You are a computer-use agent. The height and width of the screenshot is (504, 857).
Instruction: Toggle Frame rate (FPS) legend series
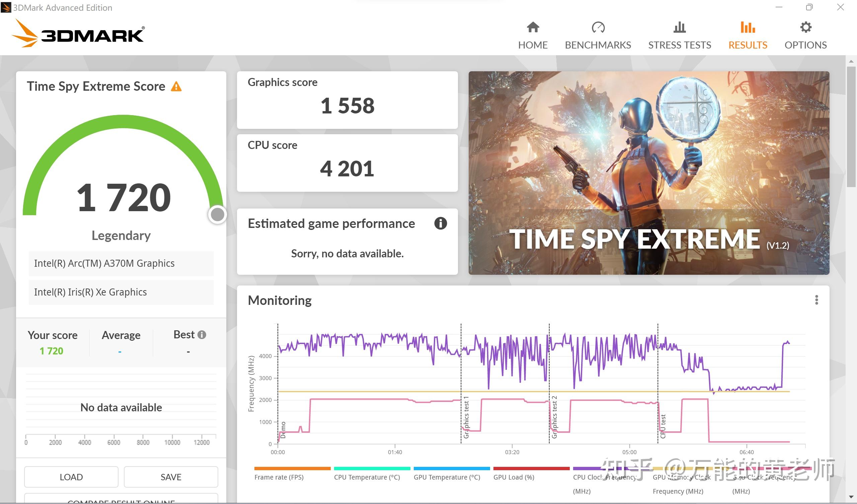279,477
